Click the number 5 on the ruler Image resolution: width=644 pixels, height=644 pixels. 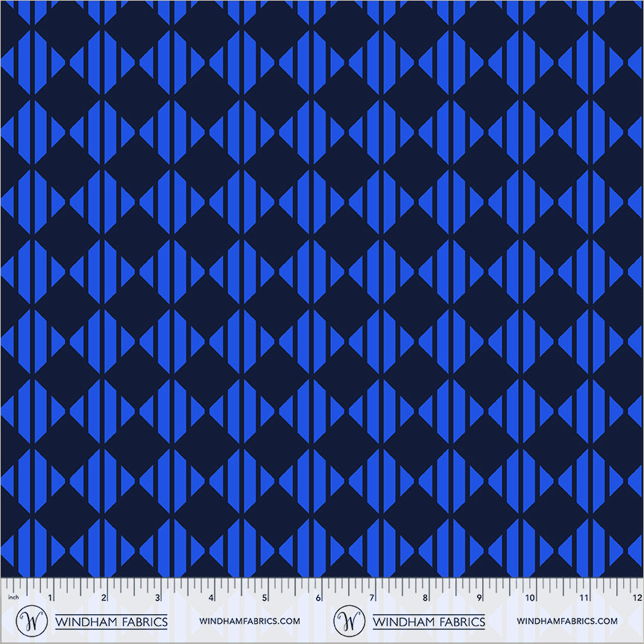(265, 598)
